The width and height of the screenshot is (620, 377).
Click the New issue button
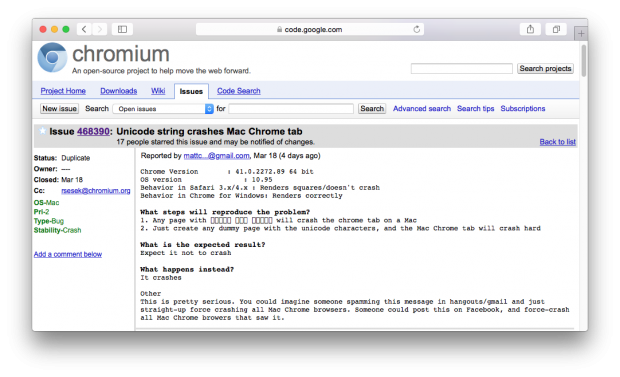click(x=59, y=108)
